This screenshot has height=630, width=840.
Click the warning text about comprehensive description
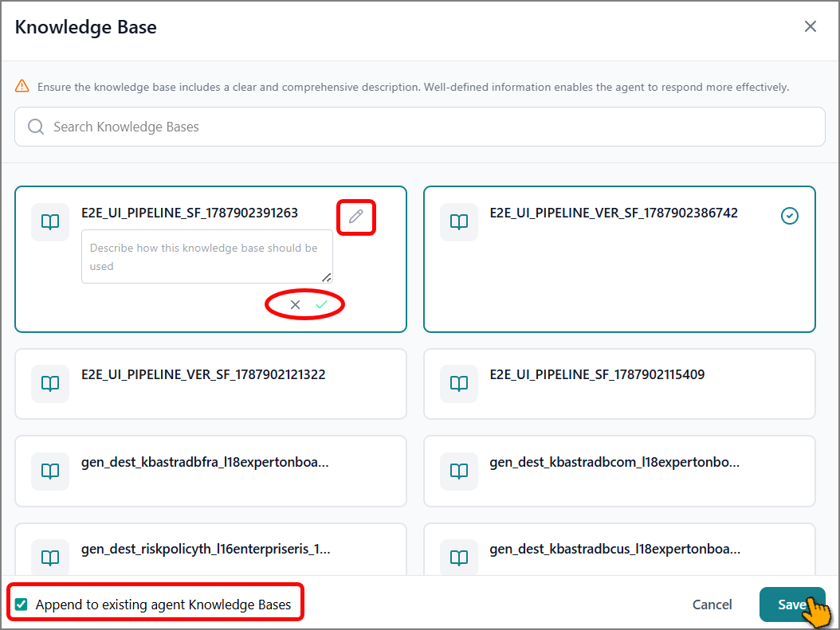click(x=413, y=87)
